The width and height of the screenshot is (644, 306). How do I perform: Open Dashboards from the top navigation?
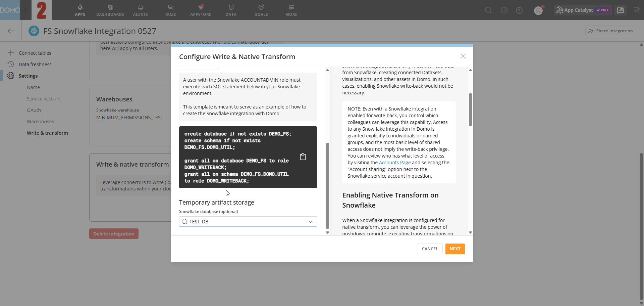tap(110, 10)
